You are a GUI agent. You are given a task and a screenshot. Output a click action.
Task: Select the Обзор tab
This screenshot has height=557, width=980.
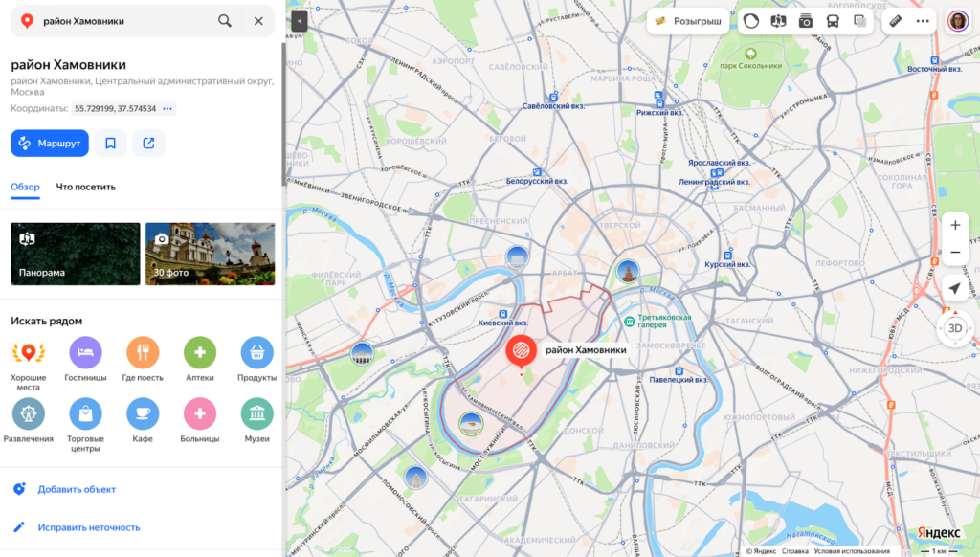point(25,187)
